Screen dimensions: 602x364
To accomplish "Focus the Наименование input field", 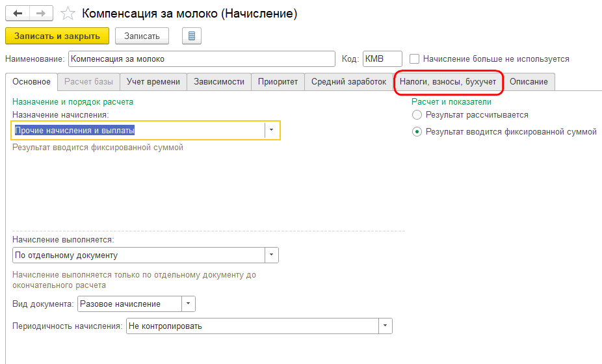I will pyautogui.click(x=202, y=58).
